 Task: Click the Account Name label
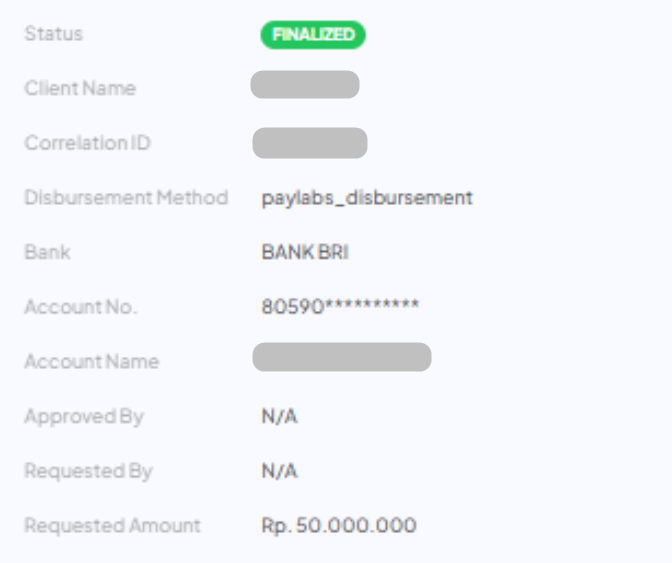pyautogui.click(x=92, y=361)
